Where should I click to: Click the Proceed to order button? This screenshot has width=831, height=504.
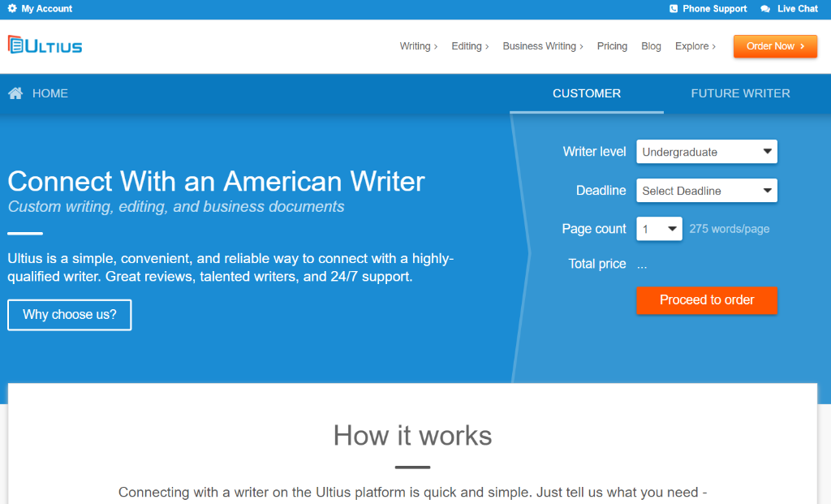tap(706, 300)
